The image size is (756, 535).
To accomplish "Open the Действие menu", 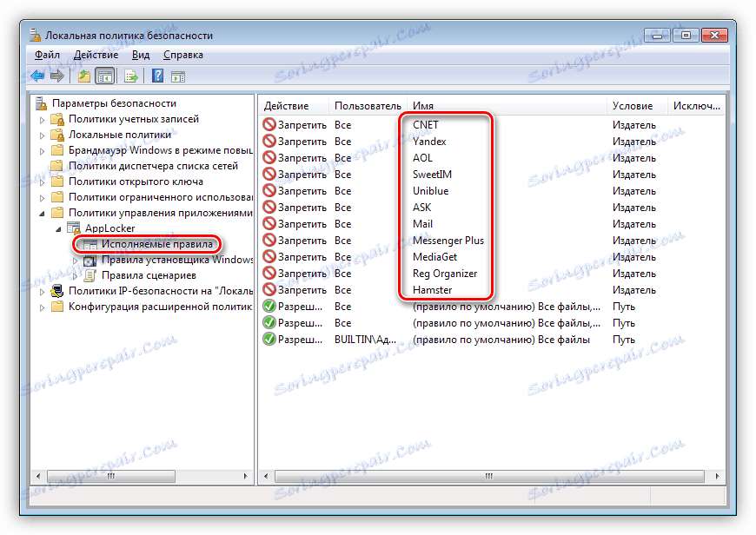I will point(96,54).
